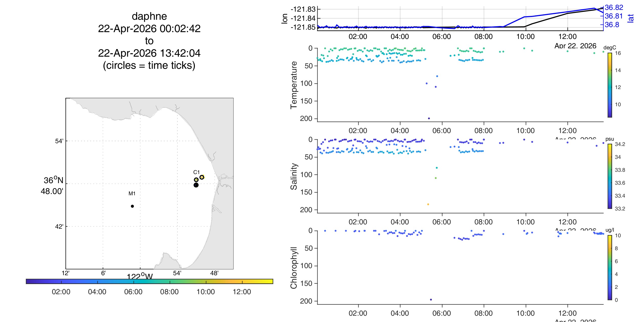Click the 06:00 label on temperature axis
Image resolution: width=644 pixels, height=322 pixels.
click(x=442, y=131)
